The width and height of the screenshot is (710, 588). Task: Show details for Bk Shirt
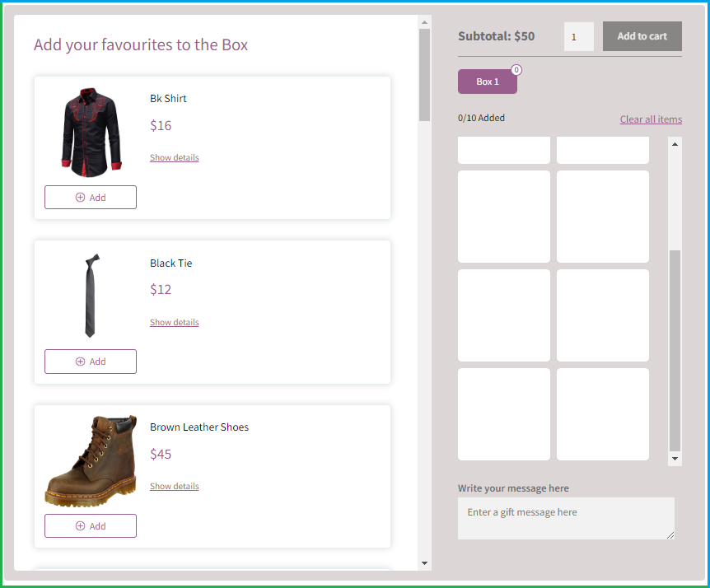point(175,157)
